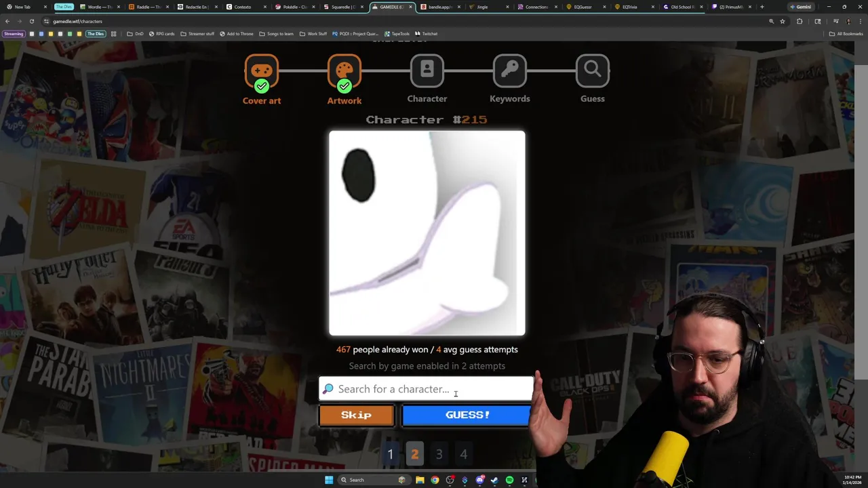Close the Contexto tab
Viewport: 868px width, 488px height.
(x=265, y=7)
